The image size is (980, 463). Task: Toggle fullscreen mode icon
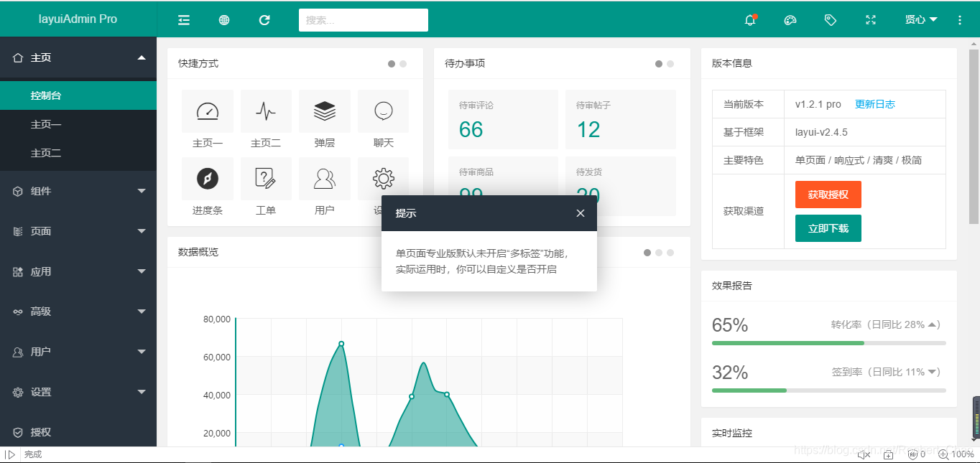coord(871,20)
